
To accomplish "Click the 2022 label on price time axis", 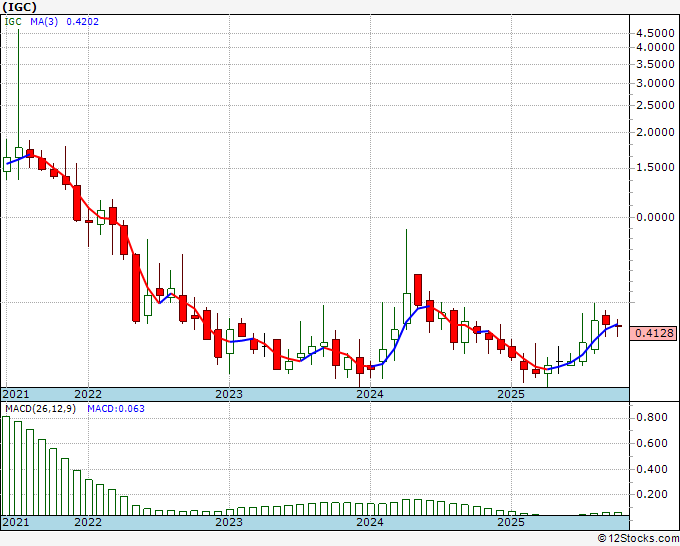I will tap(88, 394).
